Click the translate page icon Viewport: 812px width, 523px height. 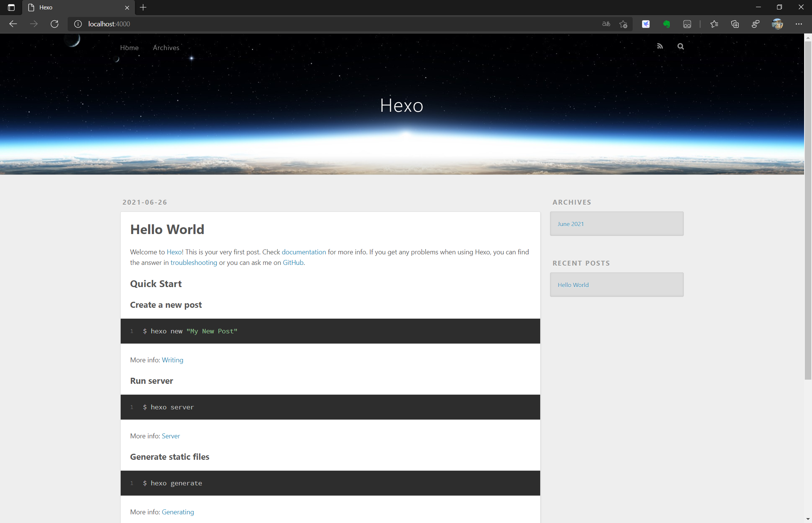coord(606,24)
